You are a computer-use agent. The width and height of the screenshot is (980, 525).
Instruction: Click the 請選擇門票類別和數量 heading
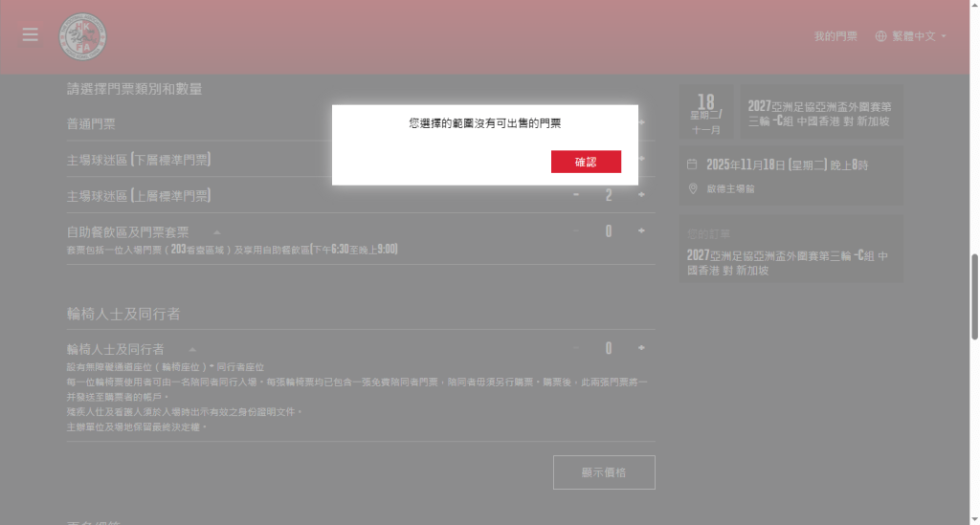point(134,89)
